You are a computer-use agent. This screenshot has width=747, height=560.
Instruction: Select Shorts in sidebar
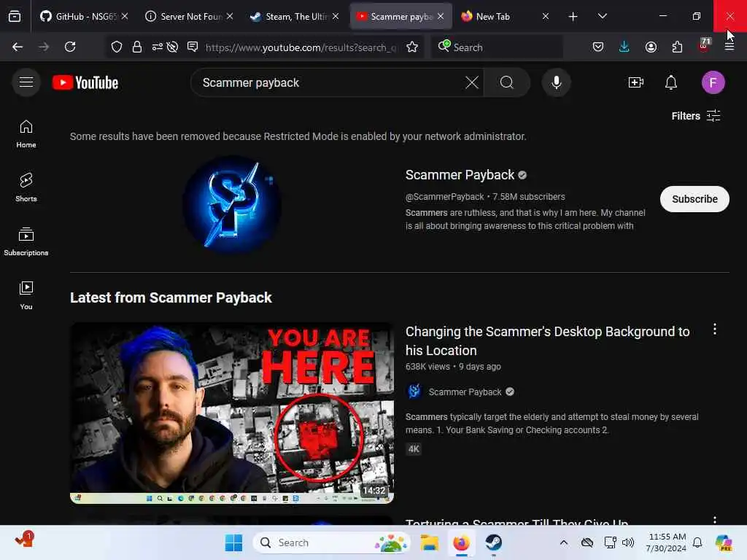(26, 187)
